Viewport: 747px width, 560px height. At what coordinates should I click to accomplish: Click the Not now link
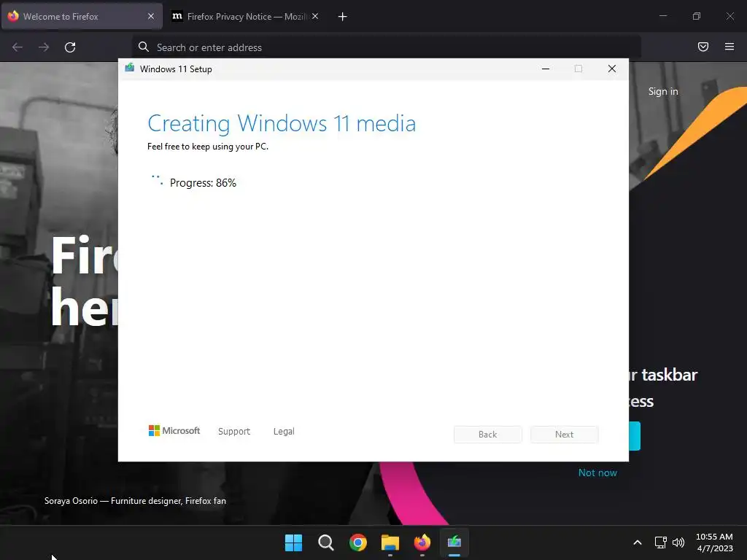tap(597, 472)
